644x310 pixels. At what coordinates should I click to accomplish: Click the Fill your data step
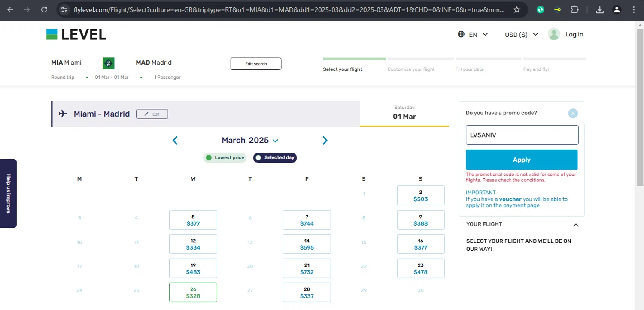coord(469,69)
